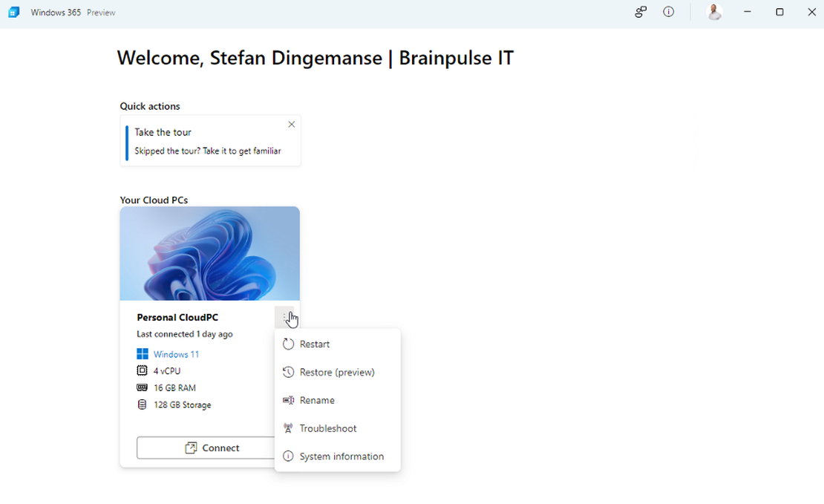Click the Welcome Stefan Dingemanse heading

point(315,58)
